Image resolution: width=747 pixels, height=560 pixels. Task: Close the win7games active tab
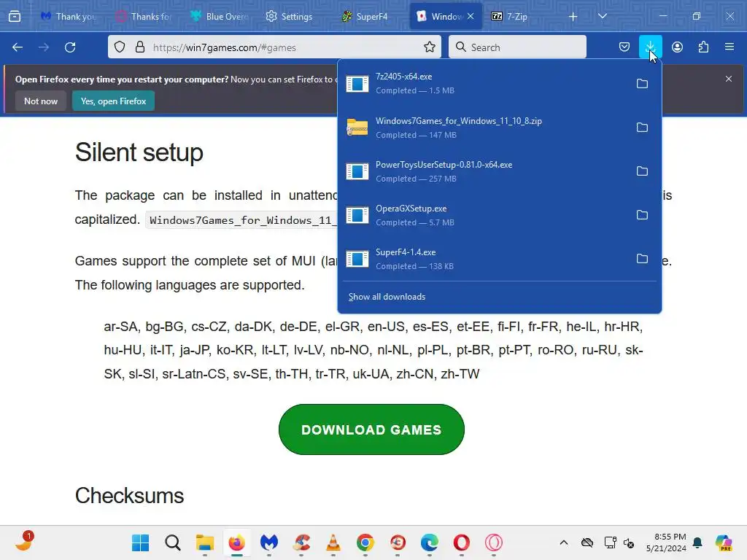click(471, 17)
